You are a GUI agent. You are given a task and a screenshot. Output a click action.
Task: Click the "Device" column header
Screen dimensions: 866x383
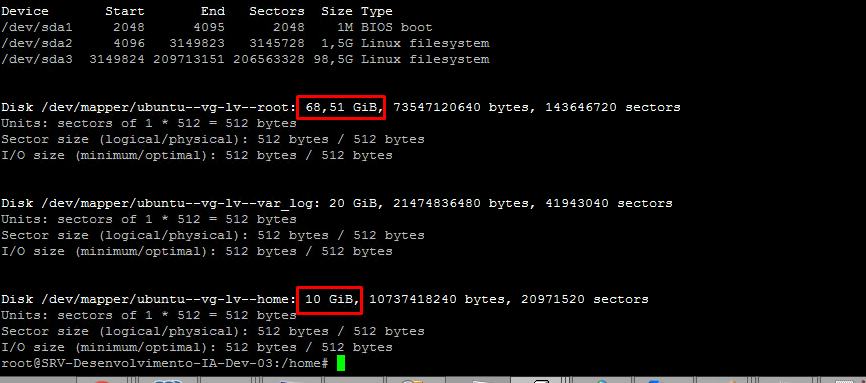25,11
